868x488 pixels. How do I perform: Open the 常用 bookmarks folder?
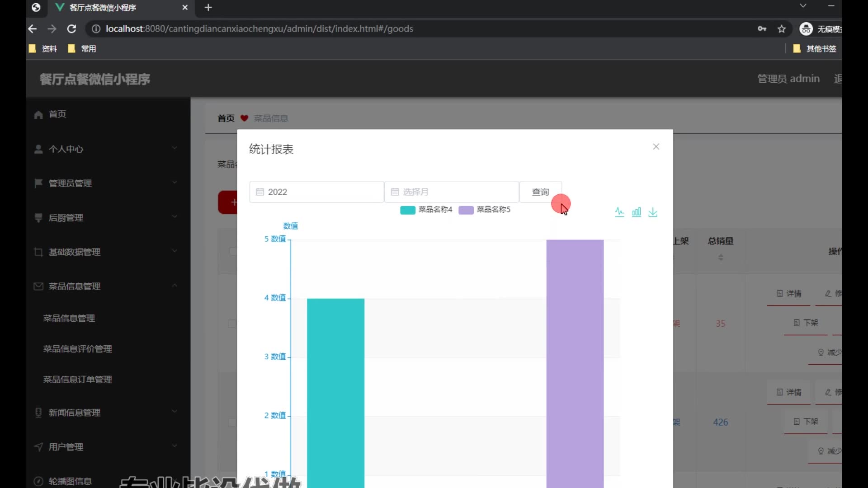82,49
